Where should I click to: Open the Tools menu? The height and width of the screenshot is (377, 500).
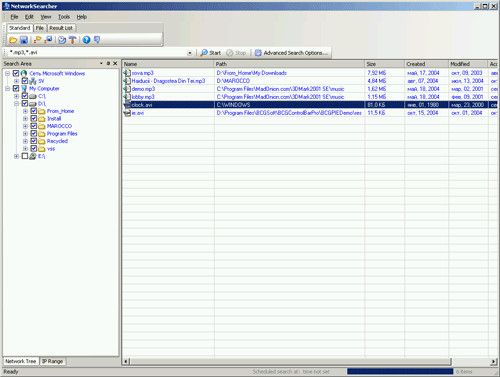64,17
